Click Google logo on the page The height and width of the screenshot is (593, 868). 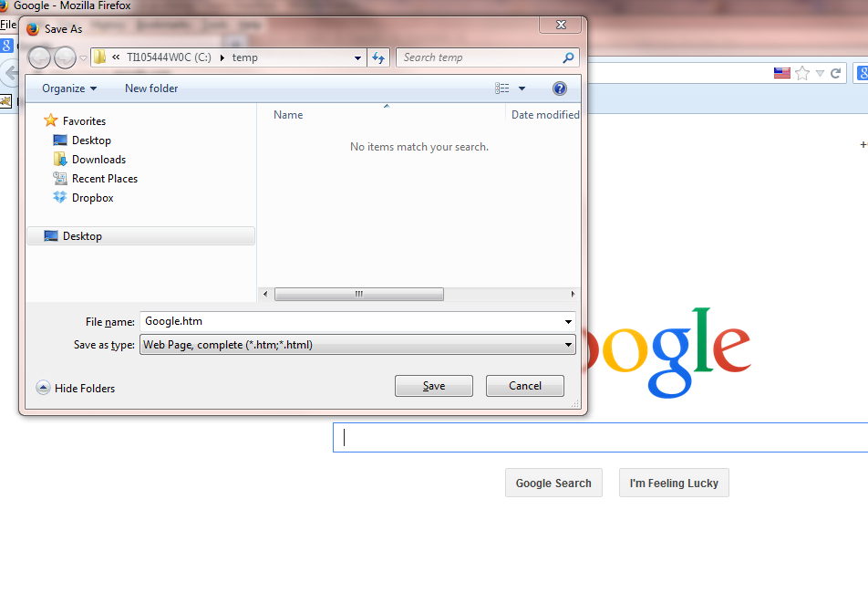668,351
